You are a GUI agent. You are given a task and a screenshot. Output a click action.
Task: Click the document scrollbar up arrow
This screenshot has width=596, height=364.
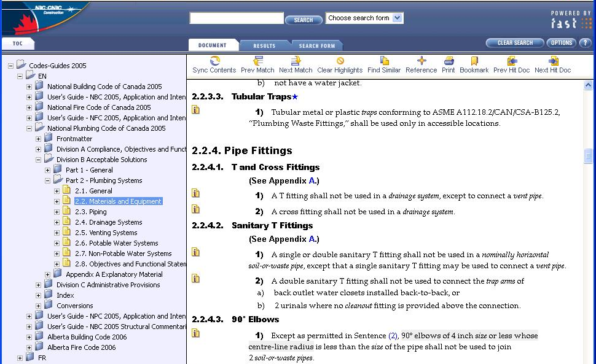(x=588, y=85)
